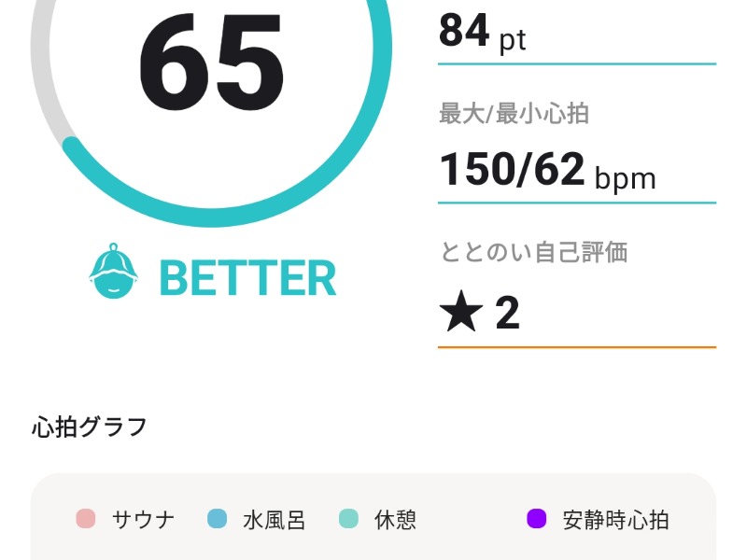Select the teal 休憩 legend swatch
The width and height of the screenshot is (747, 560).
348,519
